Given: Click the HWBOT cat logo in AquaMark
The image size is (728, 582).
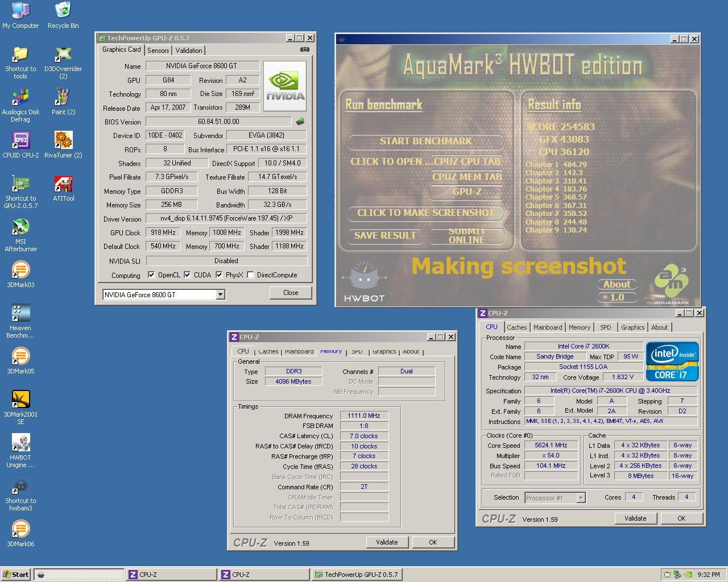Looking at the screenshot, I should click(x=365, y=281).
